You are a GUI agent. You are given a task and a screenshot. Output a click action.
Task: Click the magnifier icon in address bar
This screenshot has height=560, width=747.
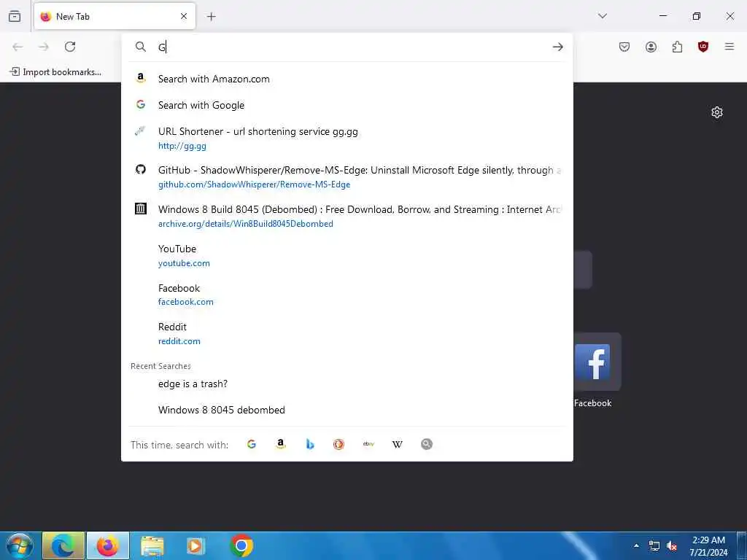[x=141, y=47]
